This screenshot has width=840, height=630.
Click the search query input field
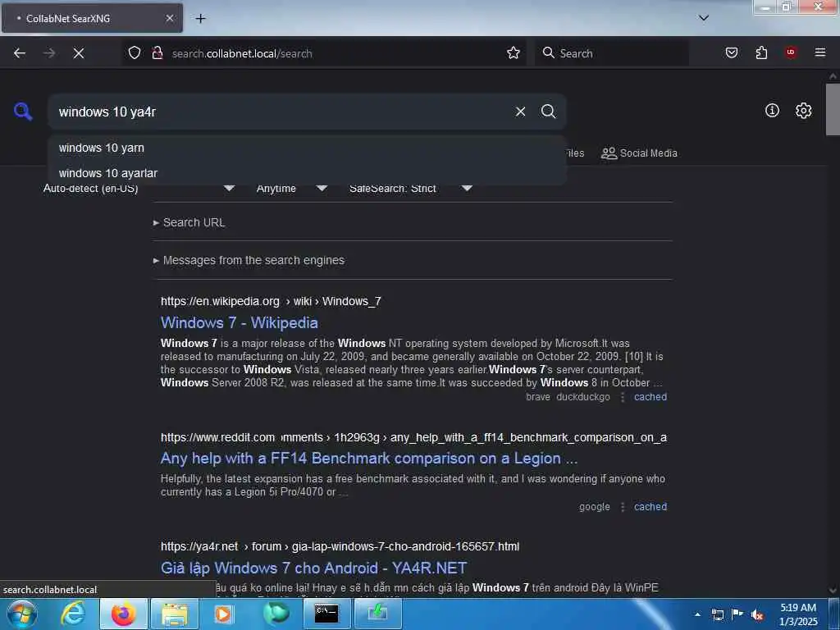(x=281, y=112)
